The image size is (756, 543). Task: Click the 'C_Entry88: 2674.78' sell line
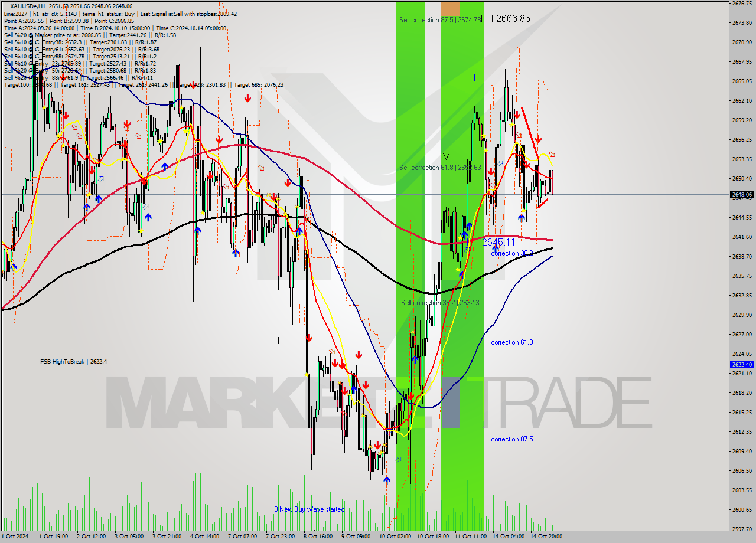80,56
